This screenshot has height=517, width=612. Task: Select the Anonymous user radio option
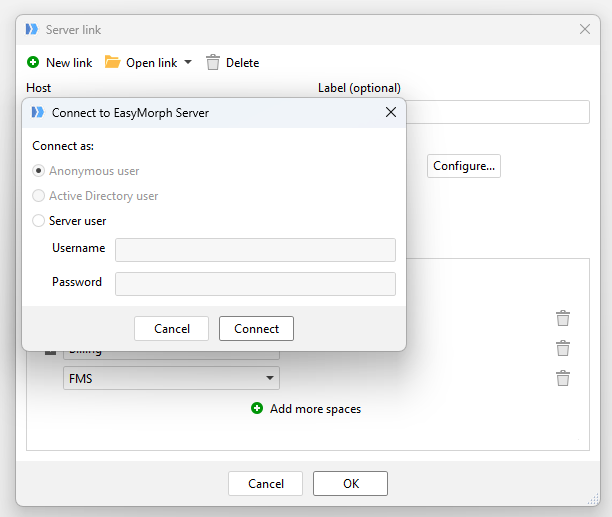(38, 171)
